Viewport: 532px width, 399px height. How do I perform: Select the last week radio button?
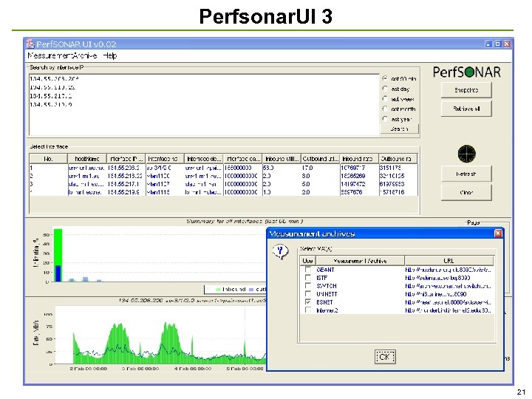click(385, 99)
